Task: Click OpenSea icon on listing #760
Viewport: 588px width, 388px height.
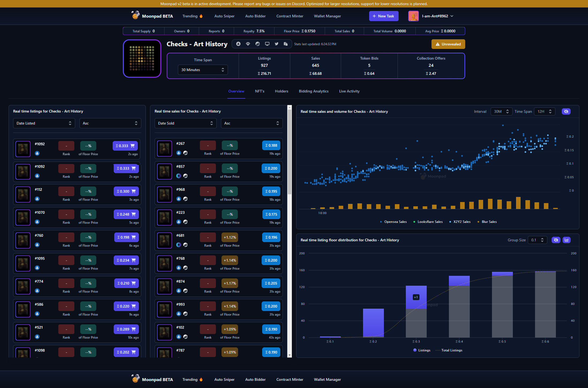Action: [x=37, y=245]
